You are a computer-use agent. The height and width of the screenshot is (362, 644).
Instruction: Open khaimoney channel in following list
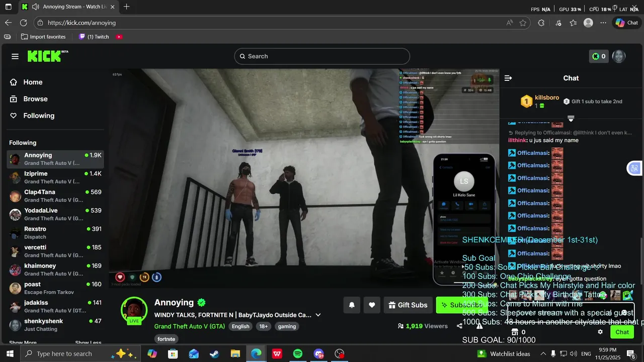pyautogui.click(x=56, y=269)
